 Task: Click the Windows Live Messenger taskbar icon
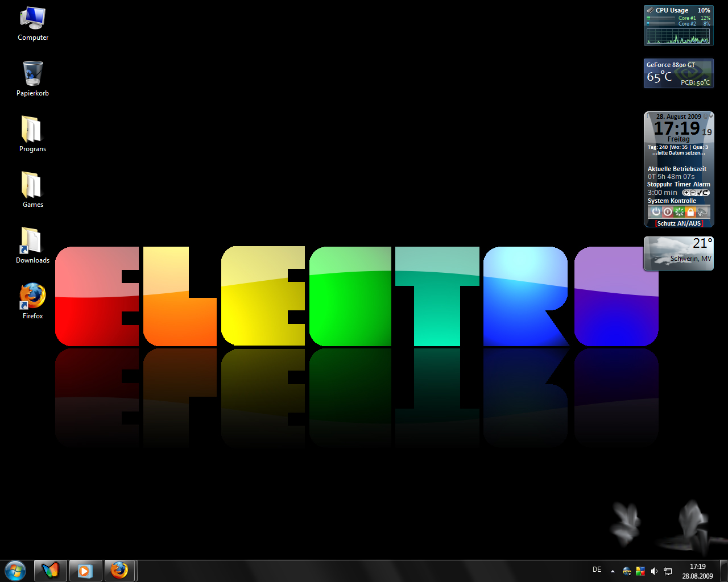[x=51, y=570]
